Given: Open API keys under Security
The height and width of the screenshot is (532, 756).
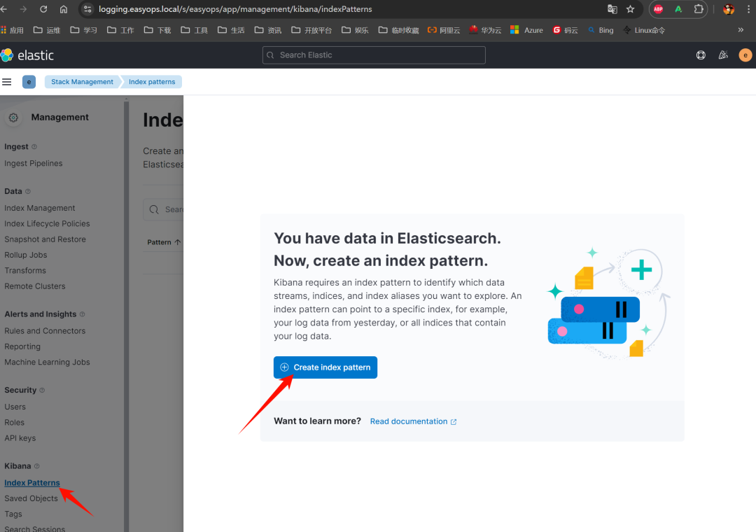Looking at the screenshot, I should coord(20,438).
